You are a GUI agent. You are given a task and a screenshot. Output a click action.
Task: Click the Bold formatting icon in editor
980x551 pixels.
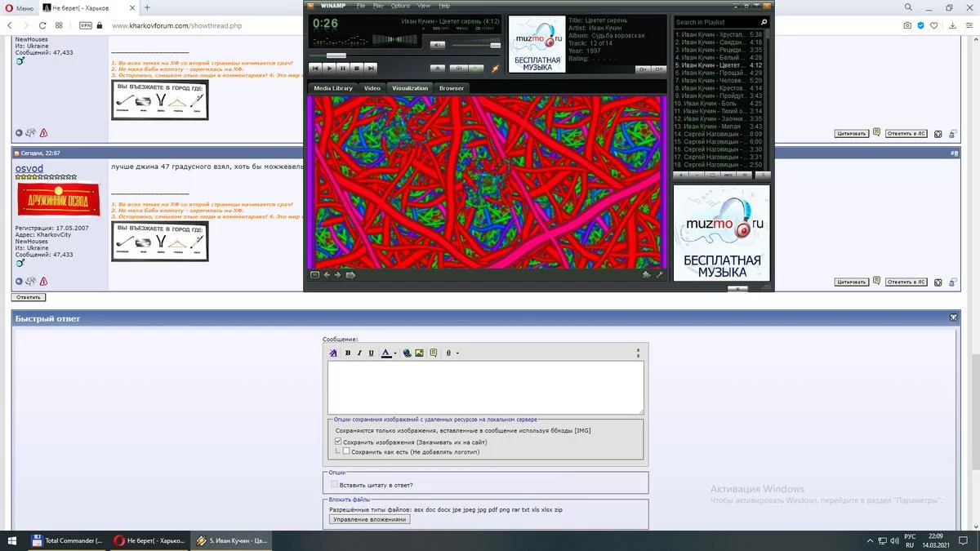pyautogui.click(x=348, y=353)
